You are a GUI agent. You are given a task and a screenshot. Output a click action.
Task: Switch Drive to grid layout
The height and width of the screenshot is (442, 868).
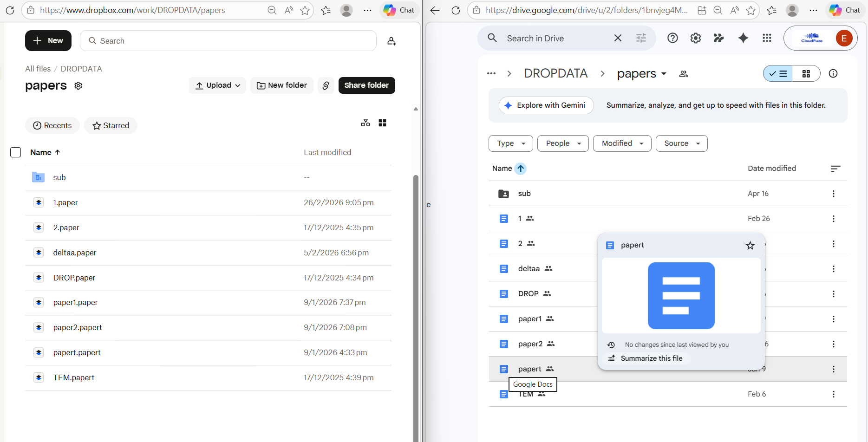[806, 73]
